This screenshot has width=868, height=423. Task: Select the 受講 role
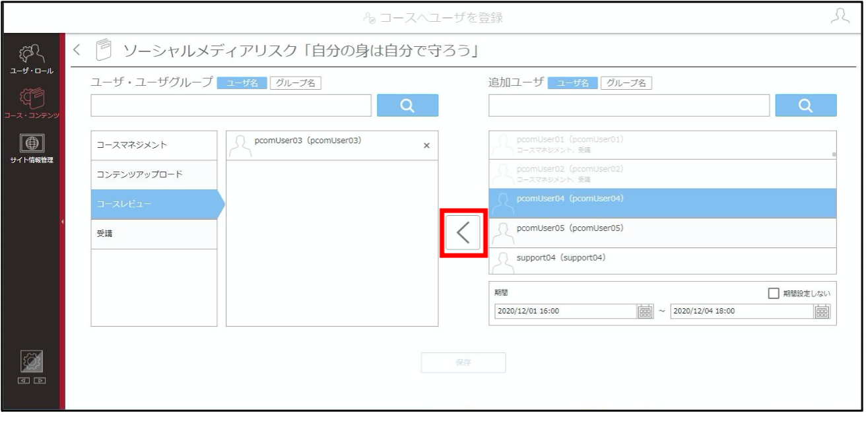click(154, 234)
